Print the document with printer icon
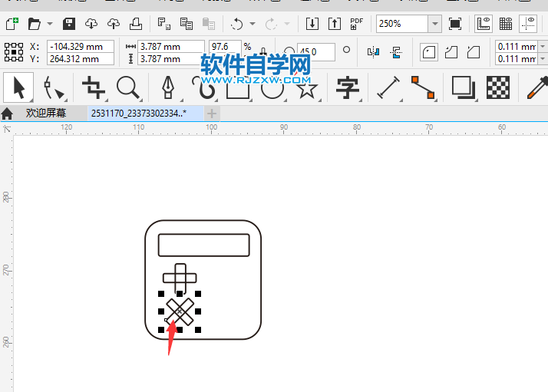The width and height of the screenshot is (548, 392). [x=136, y=24]
